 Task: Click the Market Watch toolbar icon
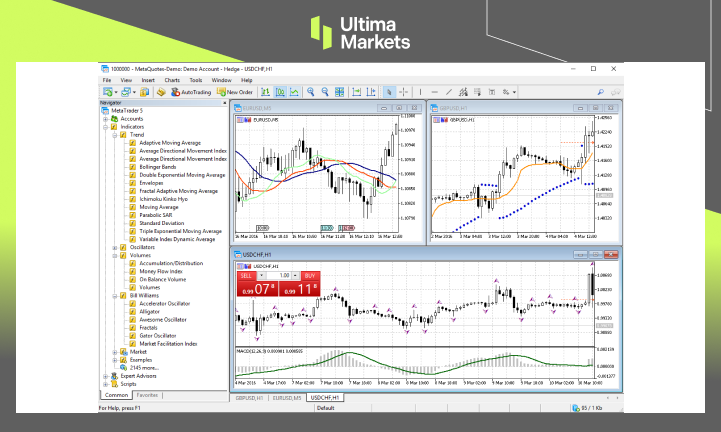[x=144, y=92]
